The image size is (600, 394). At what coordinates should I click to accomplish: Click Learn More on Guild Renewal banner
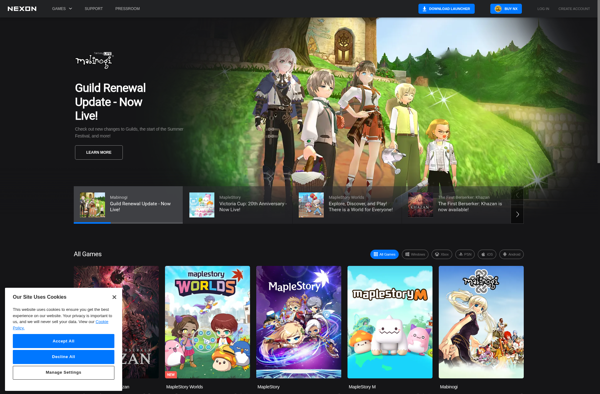(99, 152)
